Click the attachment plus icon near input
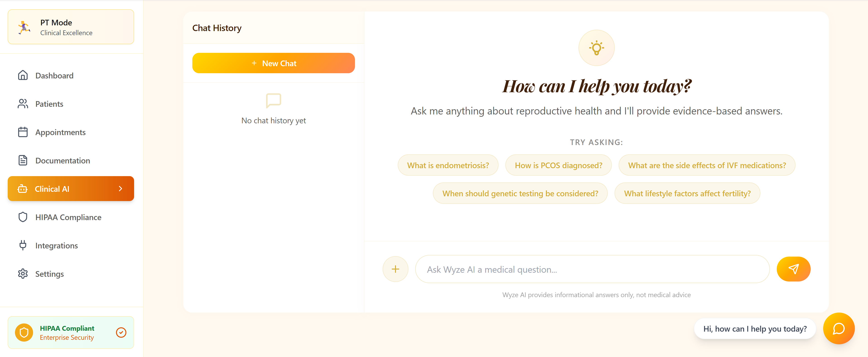 coord(395,269)
